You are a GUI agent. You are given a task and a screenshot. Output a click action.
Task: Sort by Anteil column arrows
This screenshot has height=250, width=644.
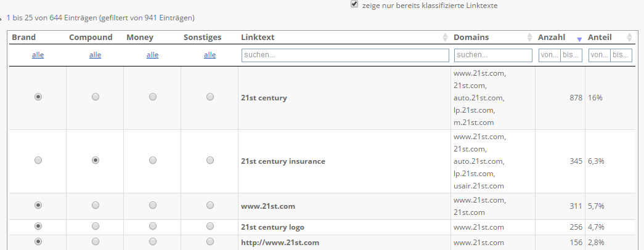click(x=630, y=38)
